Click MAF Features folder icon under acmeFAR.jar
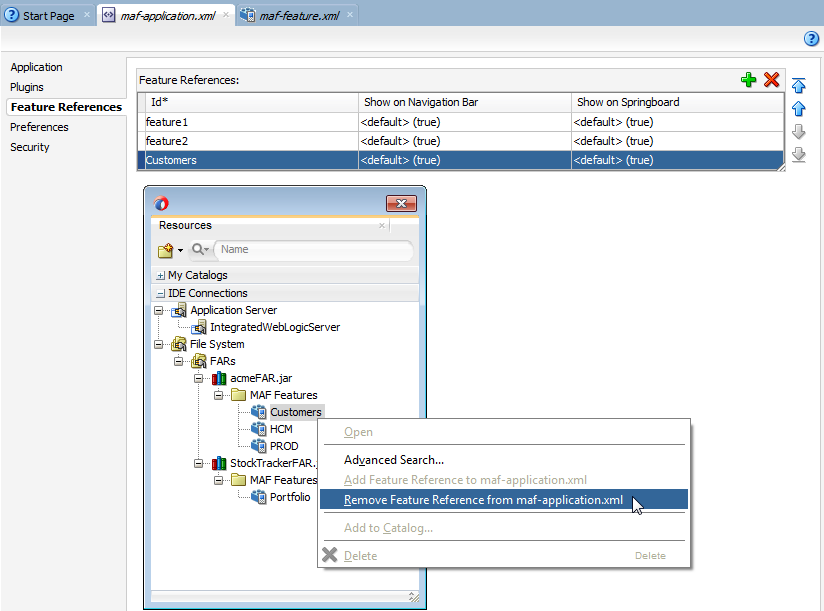This screenshot has width=824, height=611. [239, 395]
